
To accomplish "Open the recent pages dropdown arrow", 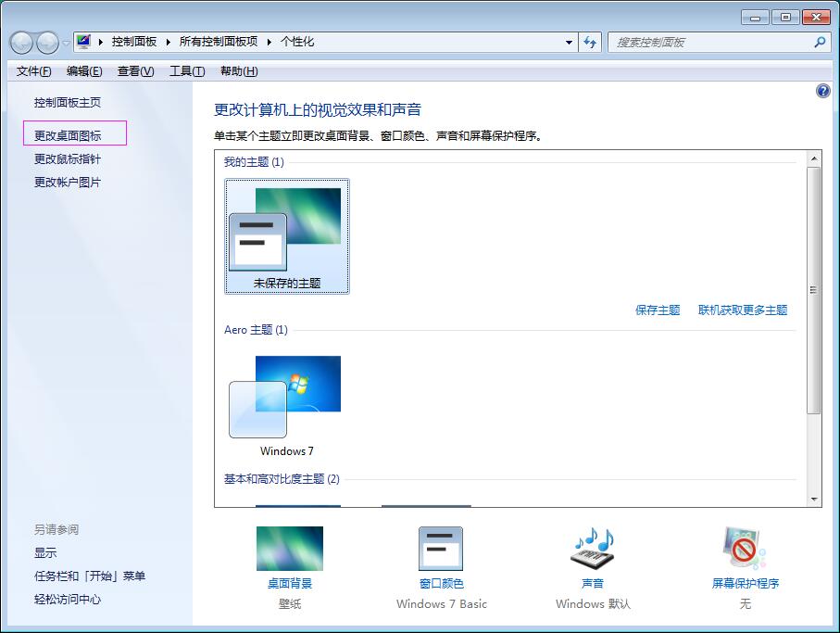I will click(66, 44).
